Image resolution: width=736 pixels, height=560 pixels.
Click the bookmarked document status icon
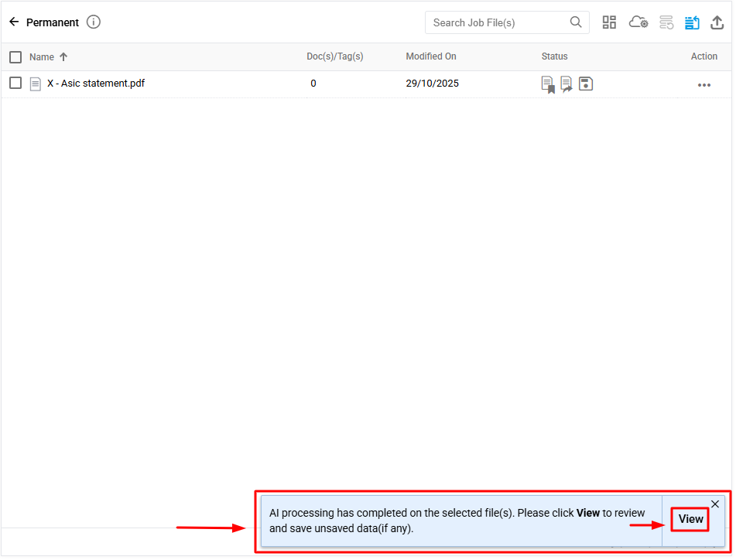(548, 84)
